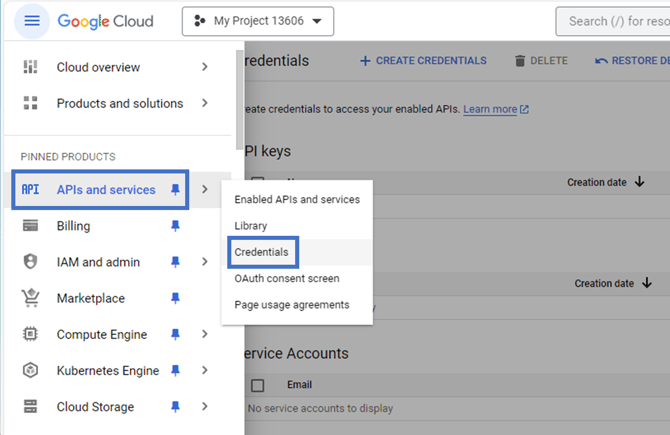
Task: Unpin Billing using its pin icon
Action: (176, 226)
